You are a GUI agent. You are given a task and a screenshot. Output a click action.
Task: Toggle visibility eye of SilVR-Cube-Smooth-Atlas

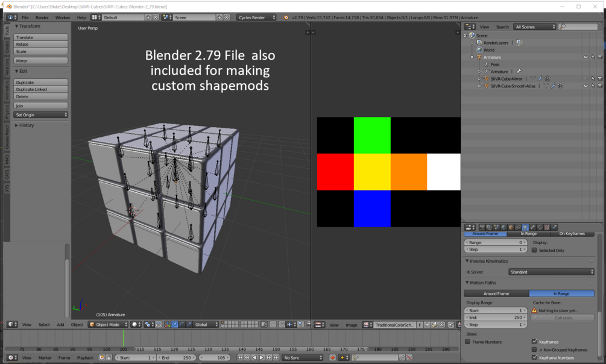[x=585, y=86]
